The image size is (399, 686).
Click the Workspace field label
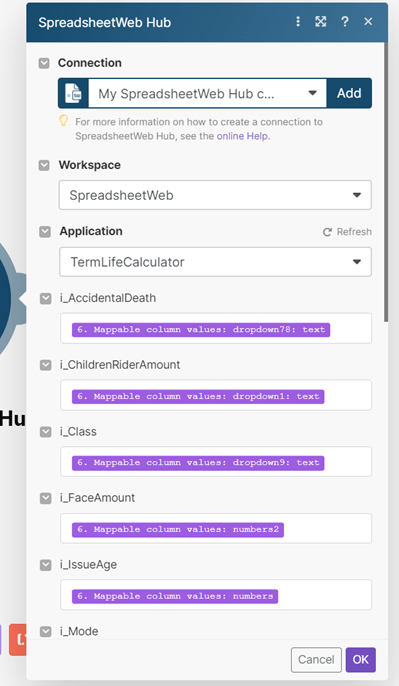pos(90,165)
